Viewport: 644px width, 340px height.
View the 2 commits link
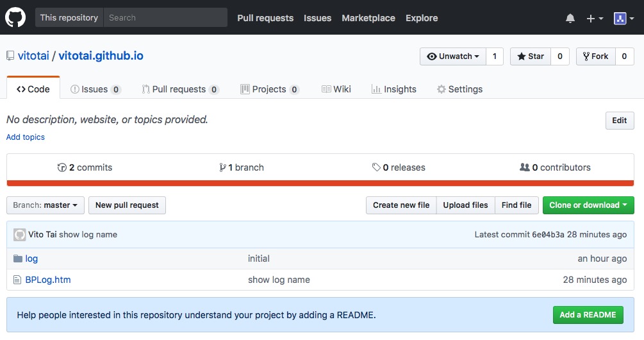85,167
